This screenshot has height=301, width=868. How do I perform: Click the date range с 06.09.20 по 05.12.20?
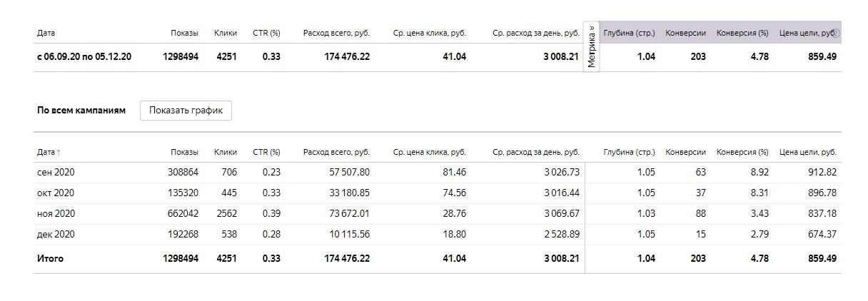coord(84,57)
